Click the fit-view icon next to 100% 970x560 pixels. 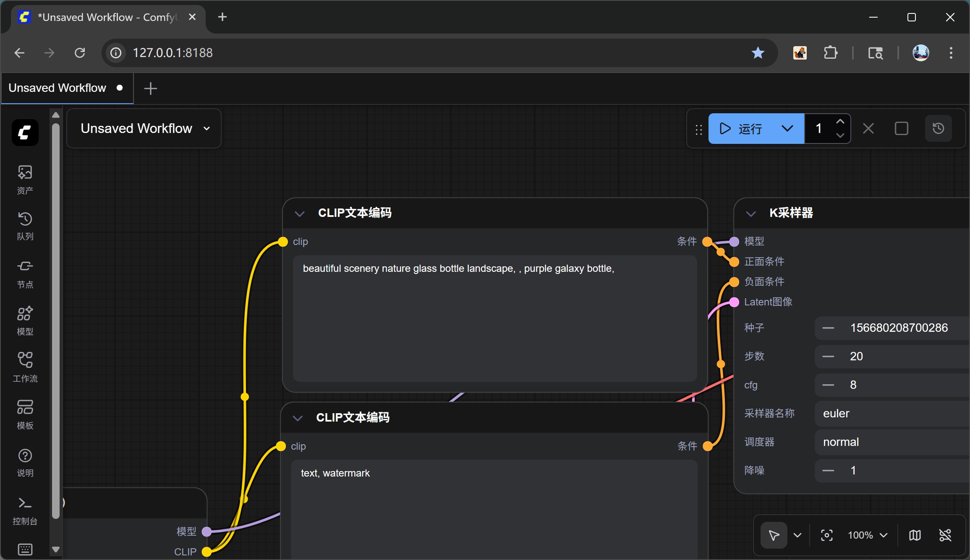tap(826, 535)
